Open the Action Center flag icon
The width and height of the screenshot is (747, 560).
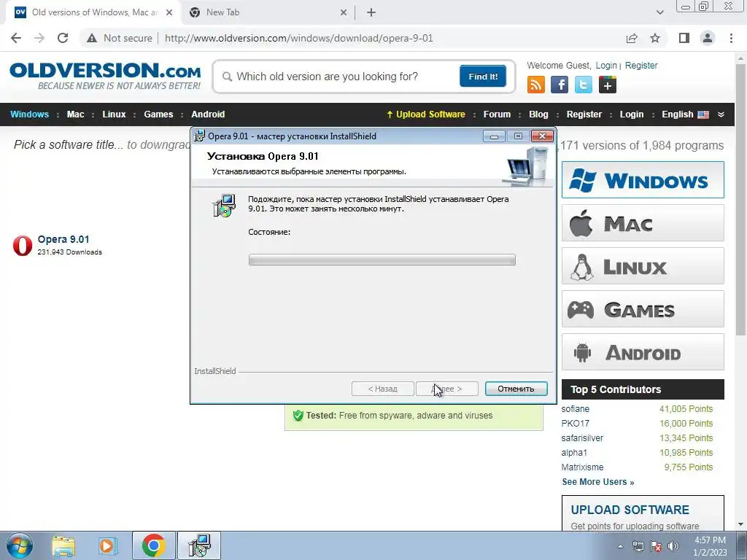[656, 546]
